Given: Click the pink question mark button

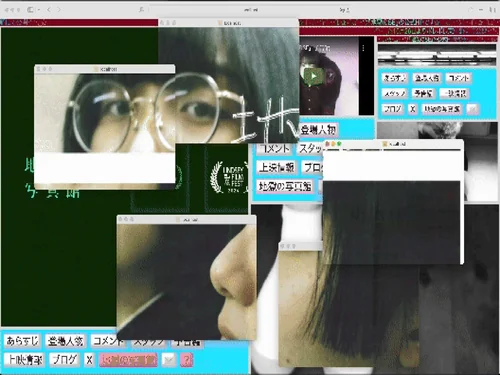Looking at the screenshot, I should tap(187, 360).
